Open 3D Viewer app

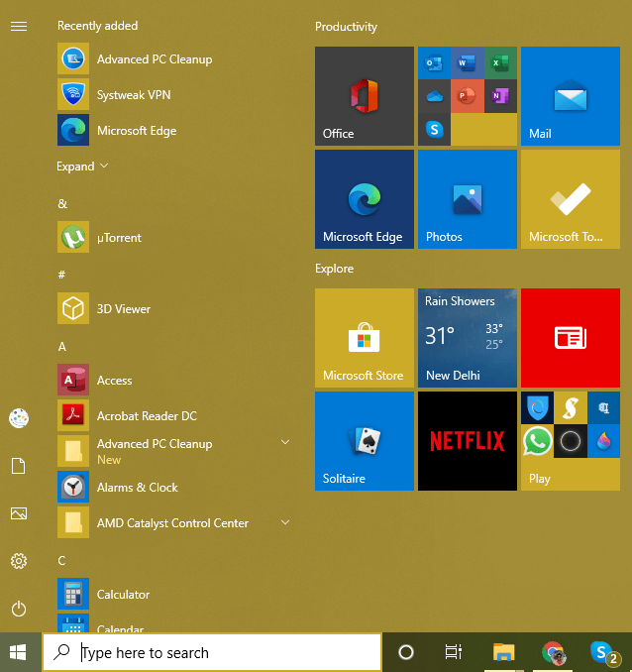(x=173, y=308)
